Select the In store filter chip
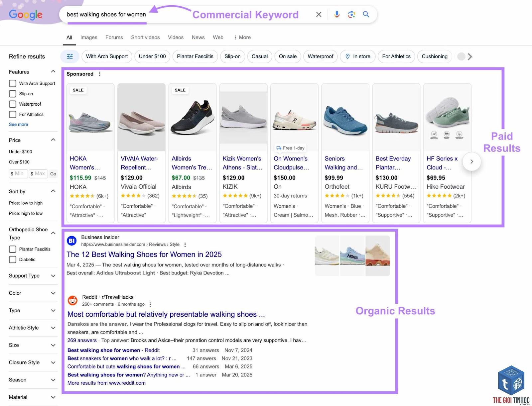532x406 pixels. (358, 56)
